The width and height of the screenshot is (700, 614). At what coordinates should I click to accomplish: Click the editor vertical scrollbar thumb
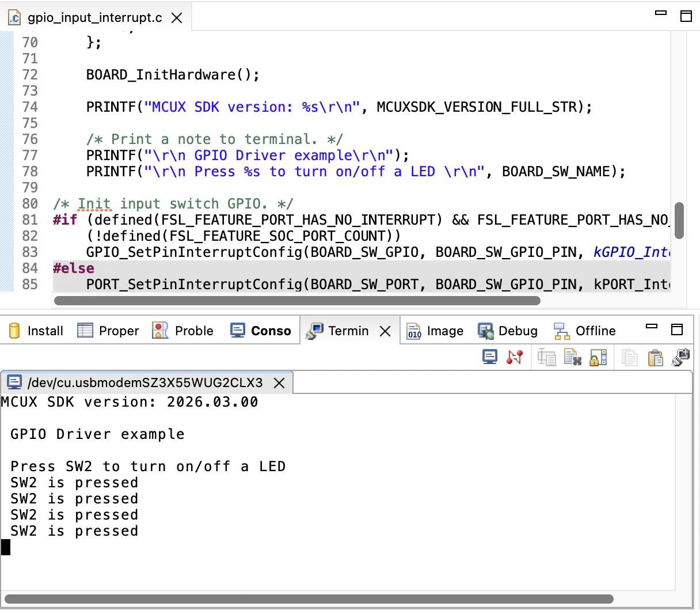point(679,220)
